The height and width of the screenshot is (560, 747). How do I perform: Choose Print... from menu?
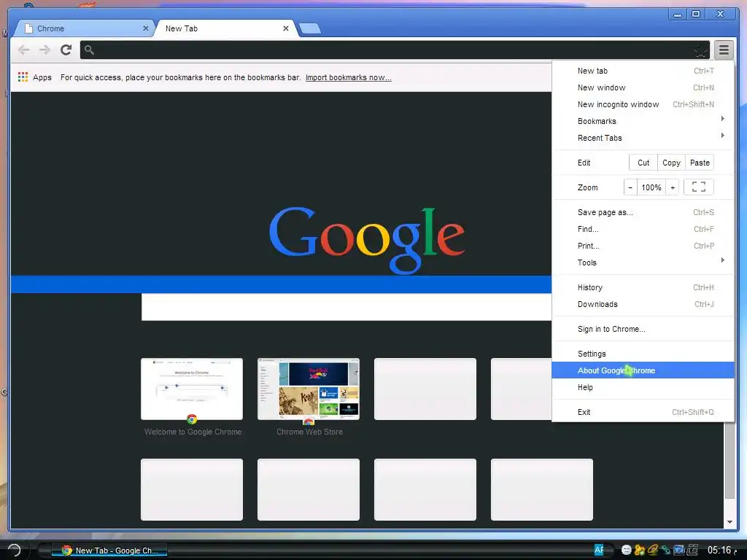click(643, 246)
